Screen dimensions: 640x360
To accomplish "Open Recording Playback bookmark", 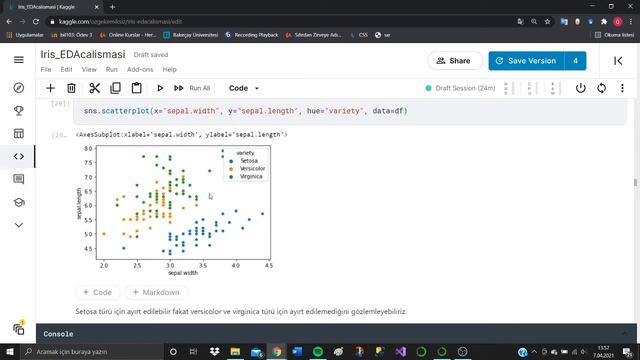I will [x=251, y=35].
